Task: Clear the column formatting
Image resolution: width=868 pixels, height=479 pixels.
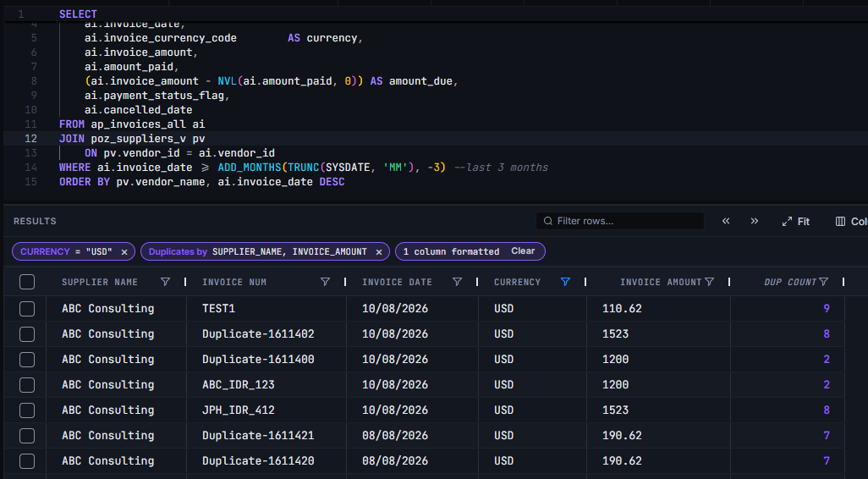Action: click(x=523, y=251)
